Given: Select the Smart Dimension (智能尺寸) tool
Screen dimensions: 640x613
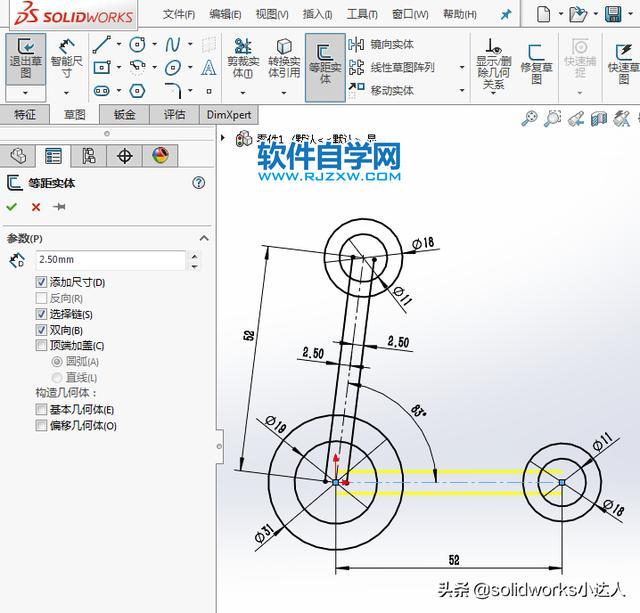Looking at the screenshot, I should [67, 58].
